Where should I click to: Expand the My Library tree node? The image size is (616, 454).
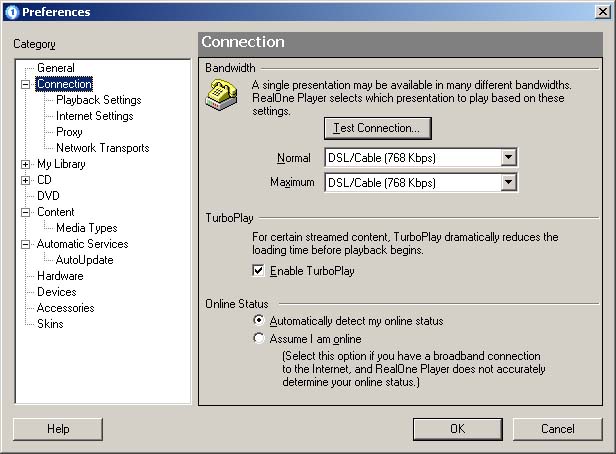pos(26,164)
